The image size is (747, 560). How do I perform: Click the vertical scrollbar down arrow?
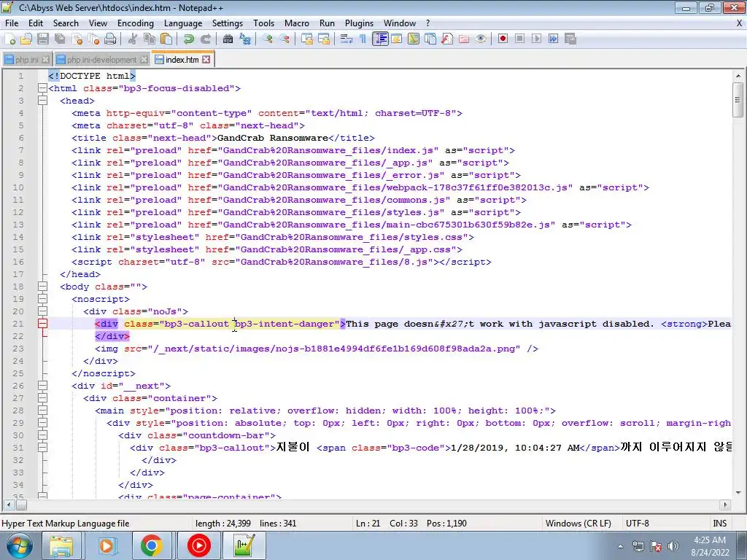[738, 493]
